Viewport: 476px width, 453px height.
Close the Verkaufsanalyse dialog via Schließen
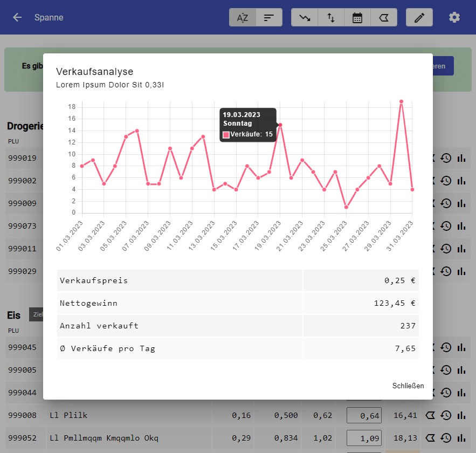[x=408, y=386]
